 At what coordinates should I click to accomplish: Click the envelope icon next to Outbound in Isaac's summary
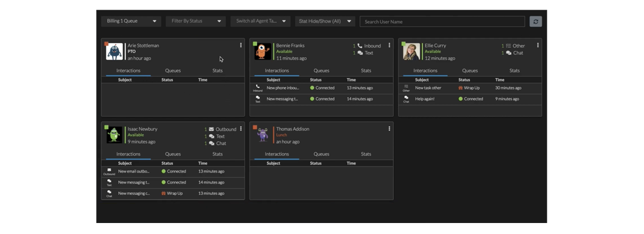click(x=211, y=129)
